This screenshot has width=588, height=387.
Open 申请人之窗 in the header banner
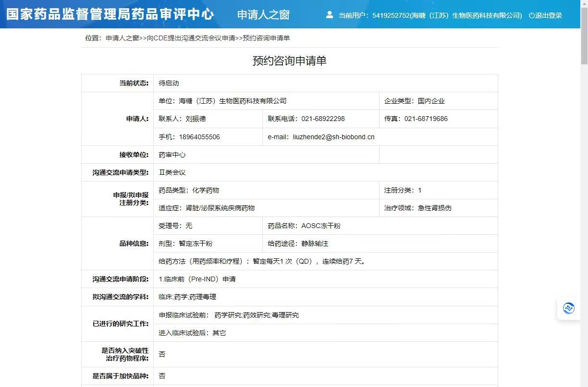coord(263,15)
